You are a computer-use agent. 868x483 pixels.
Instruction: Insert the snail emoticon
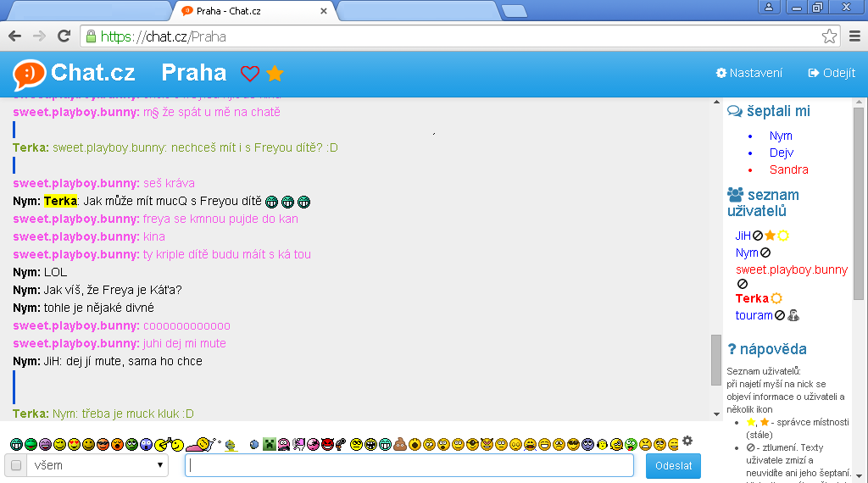tap(203, 443)
